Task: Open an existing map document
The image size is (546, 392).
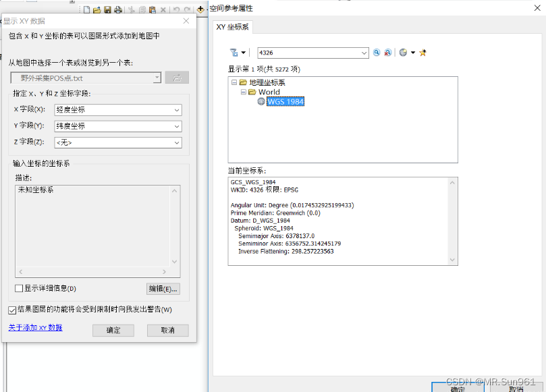Action: pos(97,9)
